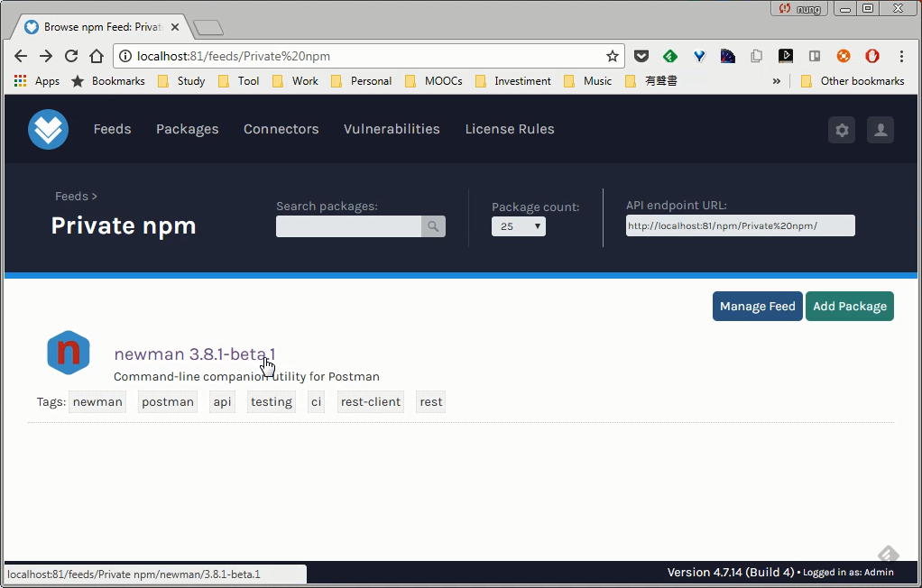Open the Personal bookmarks folder
The width and height of the screenshot is (922, 588).
tap(362, 81)
